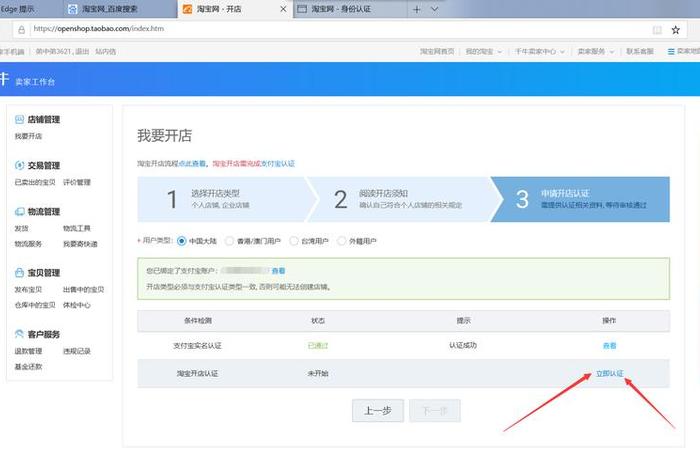Click the address bar URL field

pyautogui.click(x=300, y=30)
